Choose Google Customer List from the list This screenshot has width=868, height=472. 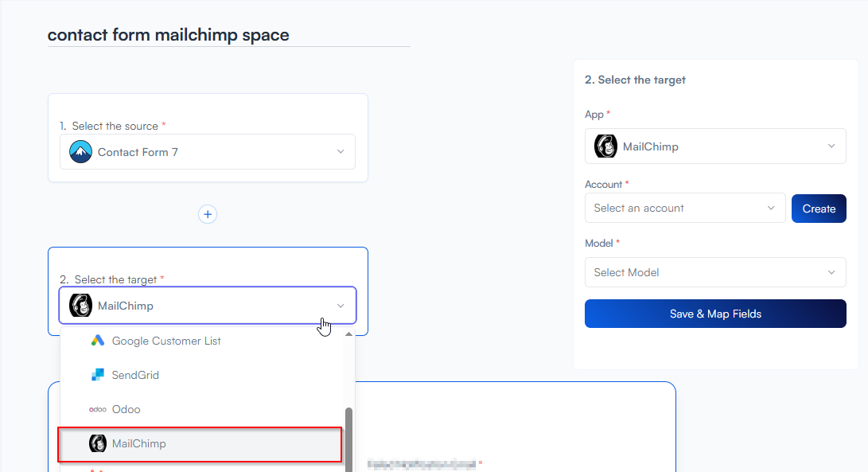166,341
